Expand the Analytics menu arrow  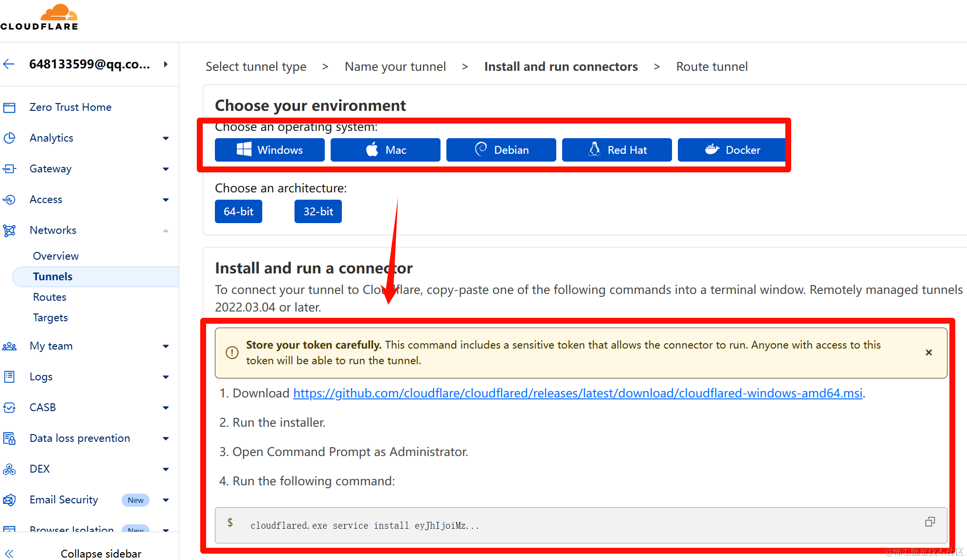click(166, 138)
